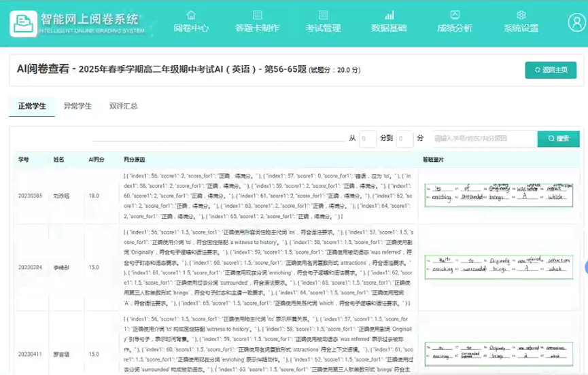
Task: Open the user profile avatar icon
Action: (x=576, y=22)
